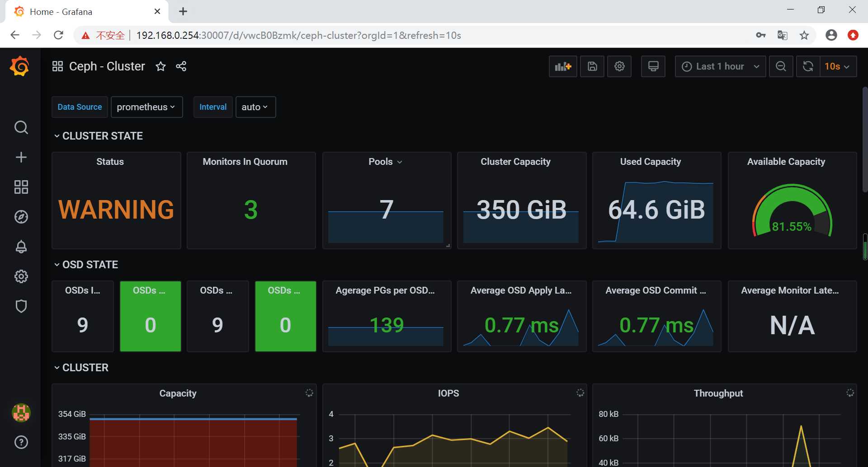
Task: Zoom out time range icon
Action: (x=781, y=66)
